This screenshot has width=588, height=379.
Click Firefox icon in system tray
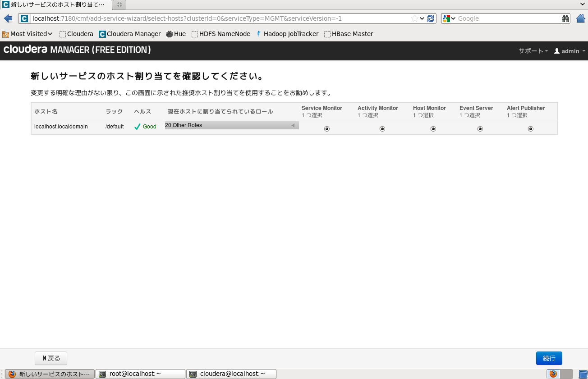[x=554, y=374]
